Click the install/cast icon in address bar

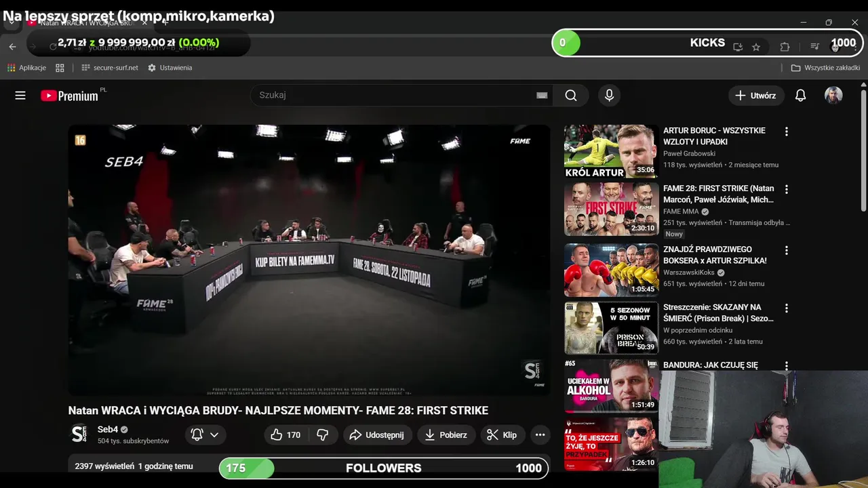pyautogui.click(x=738, y=47)
